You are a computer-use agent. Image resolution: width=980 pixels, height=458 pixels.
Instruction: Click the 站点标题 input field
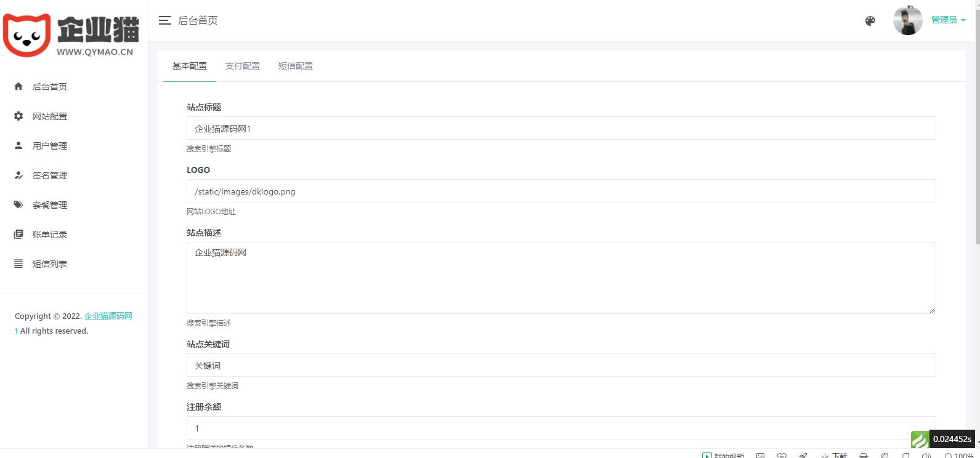[561, 128]
